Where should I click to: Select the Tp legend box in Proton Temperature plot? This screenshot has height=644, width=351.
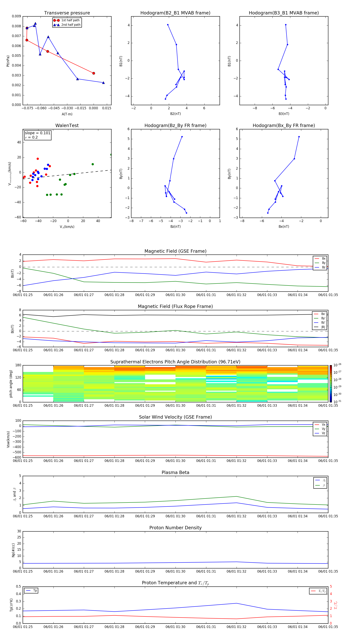31,591
